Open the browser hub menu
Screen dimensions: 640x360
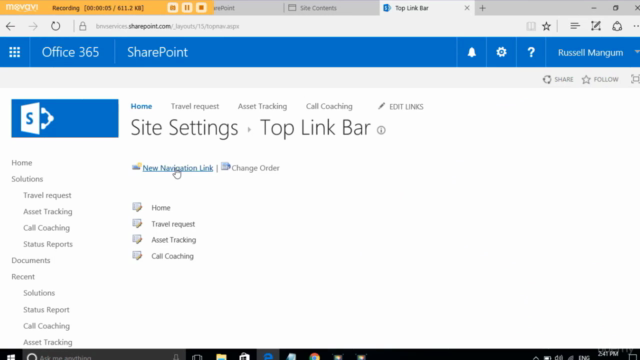coord(575,27)
